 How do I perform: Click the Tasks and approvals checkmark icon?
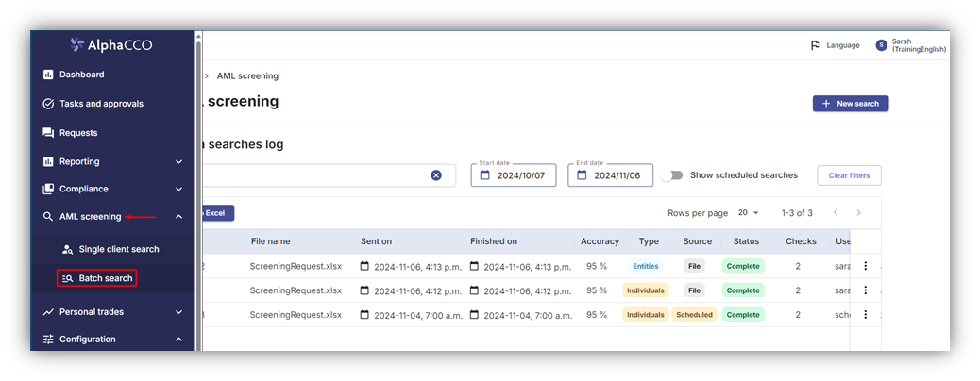[47, 104]
